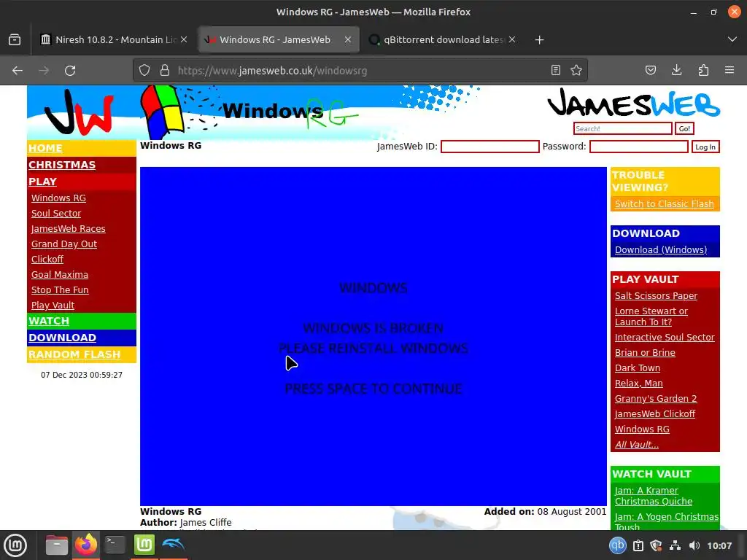Click the blue Flash game area
This screenshot has height=560, width=747.
[373, 336]
